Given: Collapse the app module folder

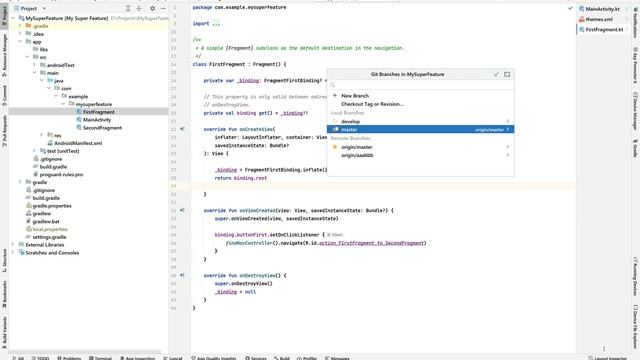Looking at the screenshot, I should 20,41.
